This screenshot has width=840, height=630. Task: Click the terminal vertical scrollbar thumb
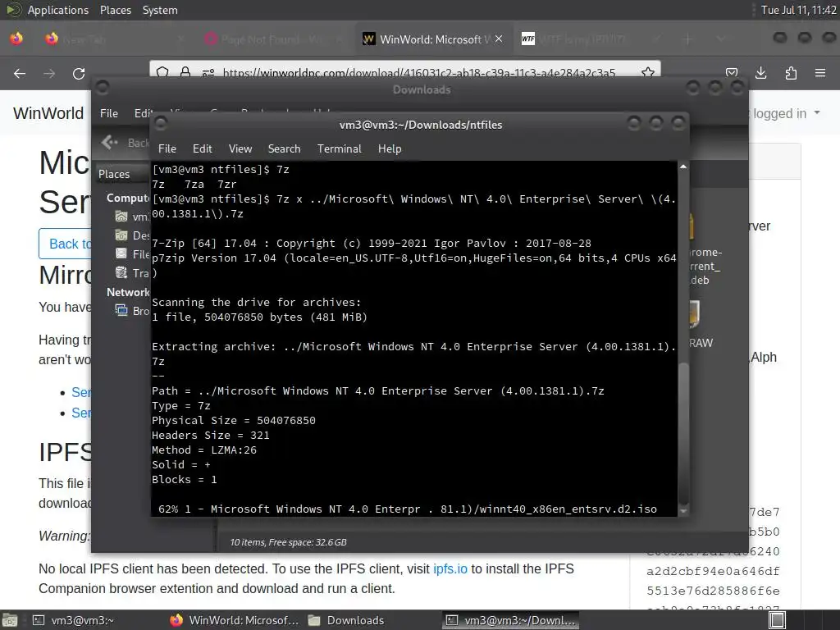pyautogui.click(x=683, y=433)
